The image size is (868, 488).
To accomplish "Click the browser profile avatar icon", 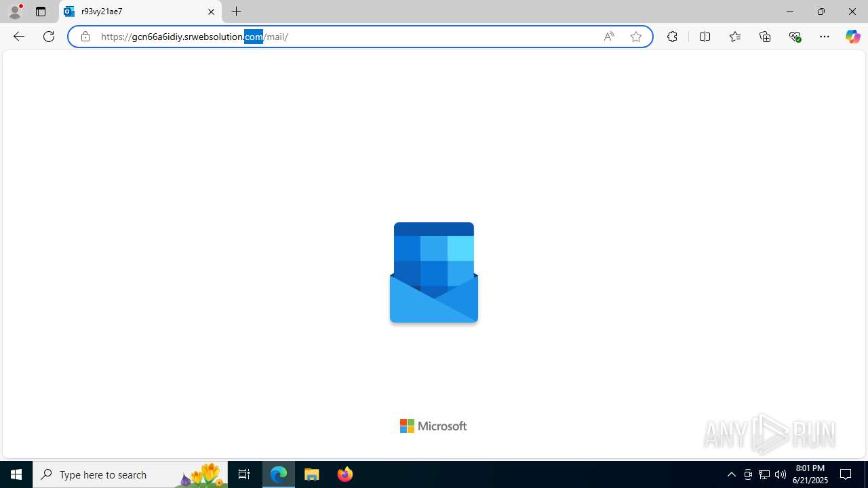I will pyautogui.click(x=15, y=12).
